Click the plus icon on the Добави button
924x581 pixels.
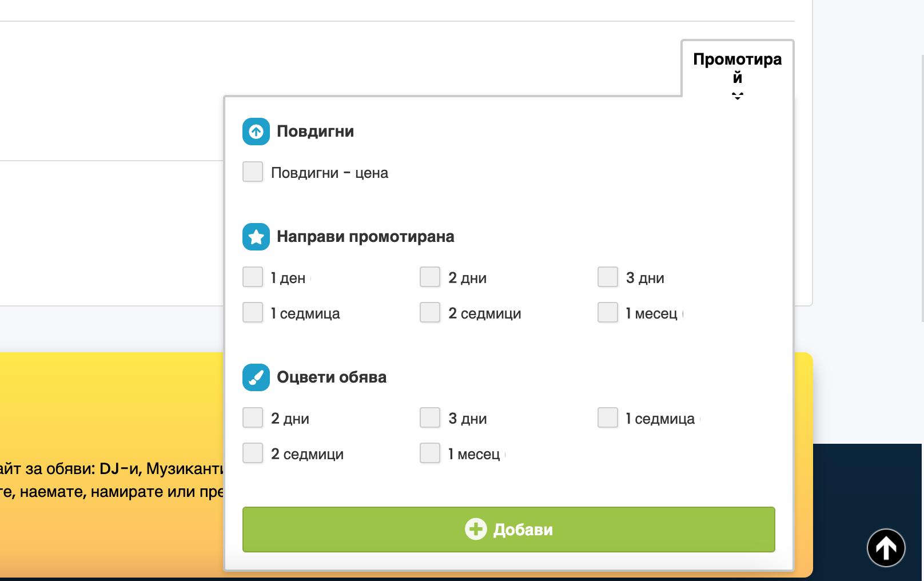coord(476,529)
